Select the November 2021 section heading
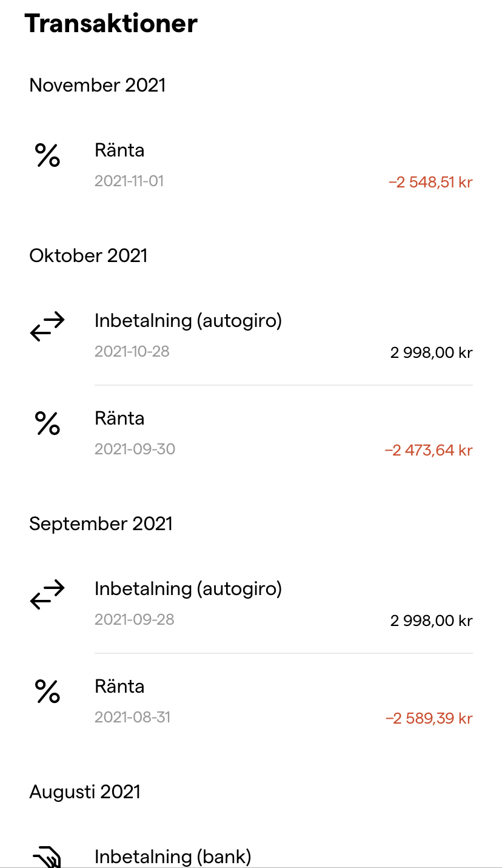 click(98, 85)
